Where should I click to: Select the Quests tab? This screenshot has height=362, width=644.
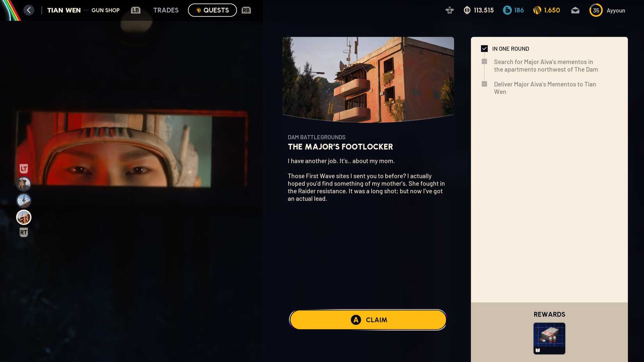pyautogui.click(x=212, y=11)
